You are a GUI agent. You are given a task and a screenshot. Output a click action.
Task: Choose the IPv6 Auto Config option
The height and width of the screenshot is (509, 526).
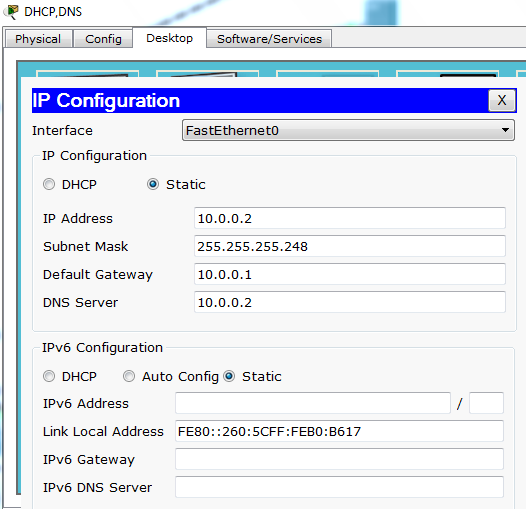coord(129,376)
